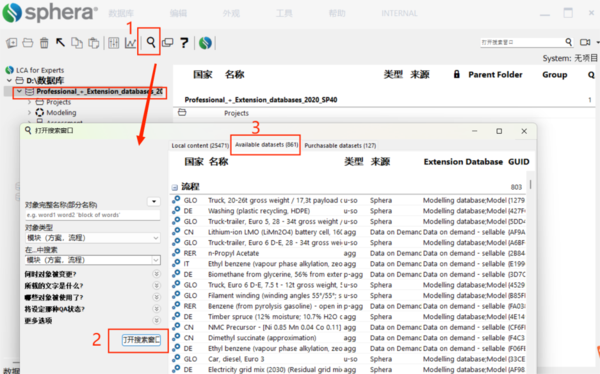This screenshot has width=600, height=374.
Task: Open the INTERNAL menu
Action: 399,13
